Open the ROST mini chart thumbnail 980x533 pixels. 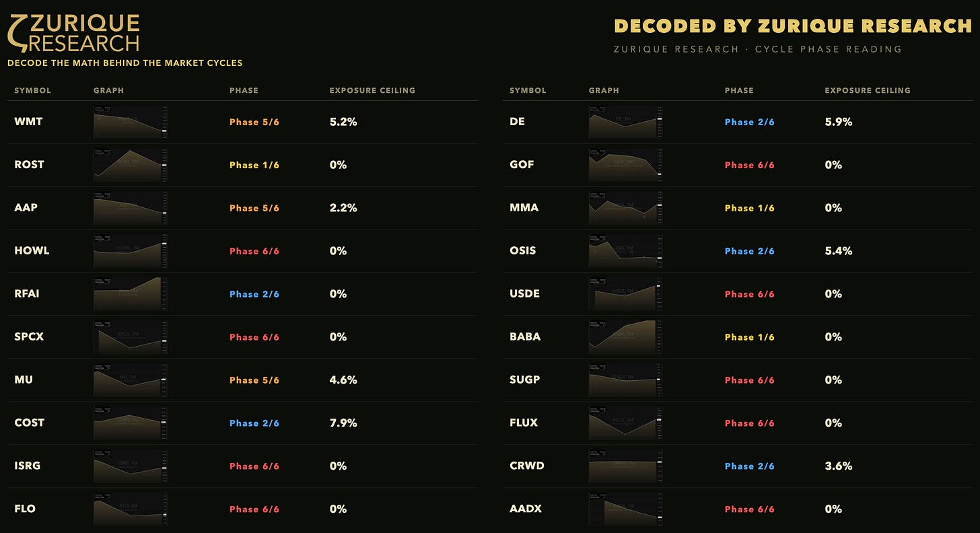pyautogui.click(x=131, y=165)
